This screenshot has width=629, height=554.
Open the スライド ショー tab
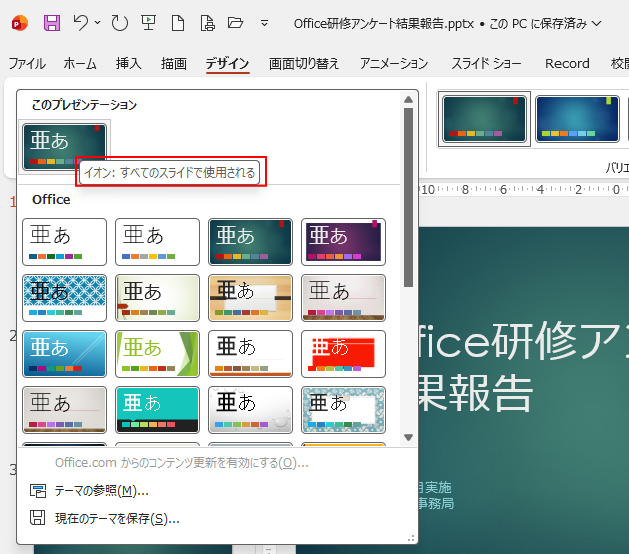click(486, 63)
